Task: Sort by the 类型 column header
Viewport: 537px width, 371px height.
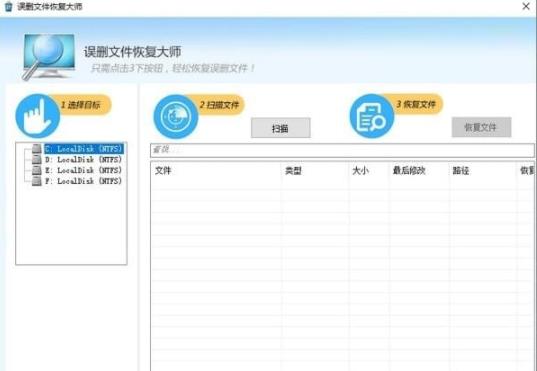Action: (x=314, y=171)
